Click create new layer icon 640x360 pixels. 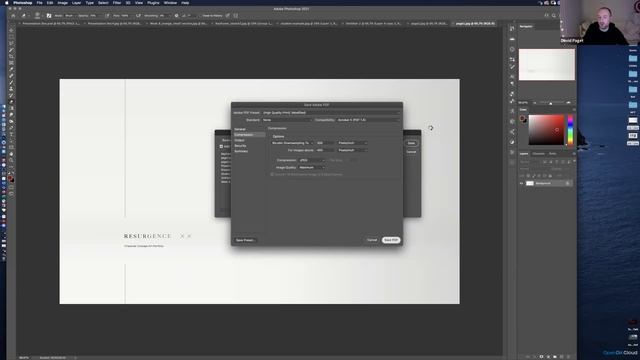click(561, 357)
